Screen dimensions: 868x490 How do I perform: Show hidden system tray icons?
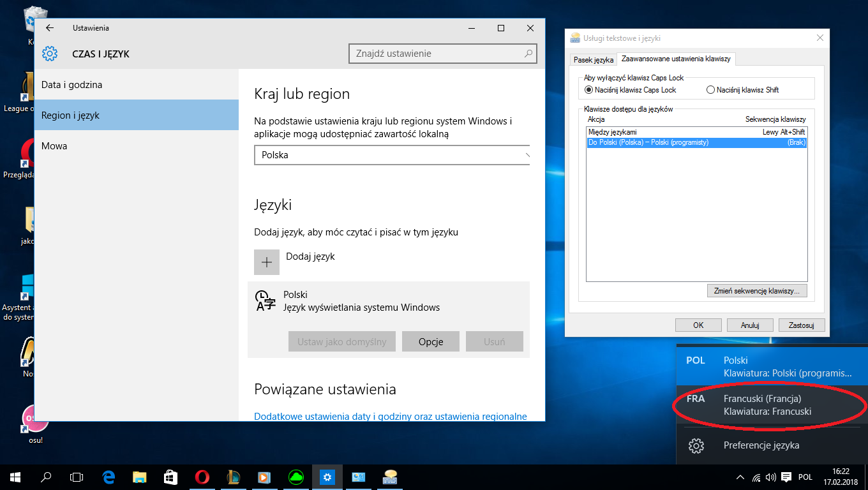pyautogui.click(x=740, y=477)
